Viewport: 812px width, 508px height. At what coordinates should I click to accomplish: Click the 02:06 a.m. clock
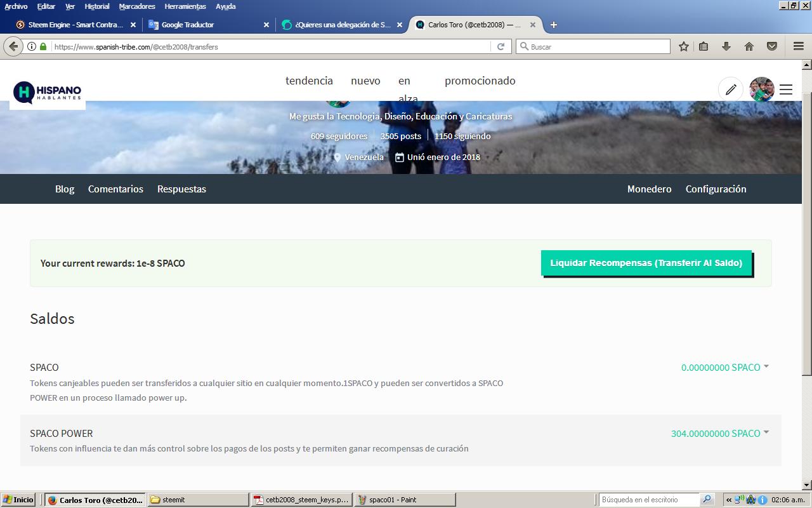point(789,500)
